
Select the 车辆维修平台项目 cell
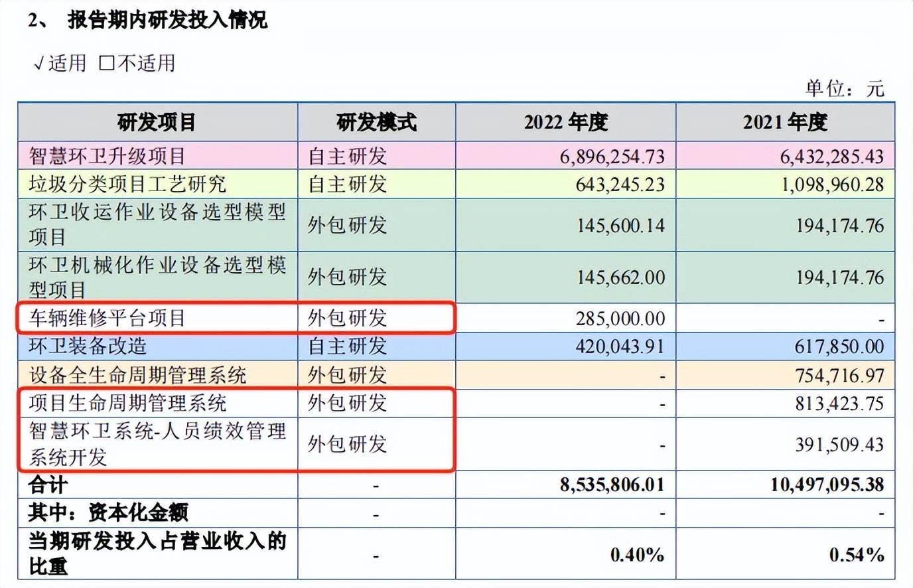[x=107, y=319]
